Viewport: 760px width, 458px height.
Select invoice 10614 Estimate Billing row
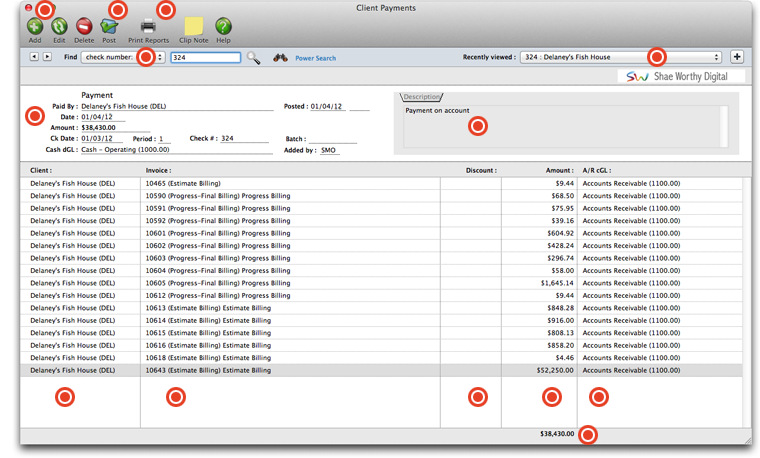pyautogui.click(x=381, y=320)
